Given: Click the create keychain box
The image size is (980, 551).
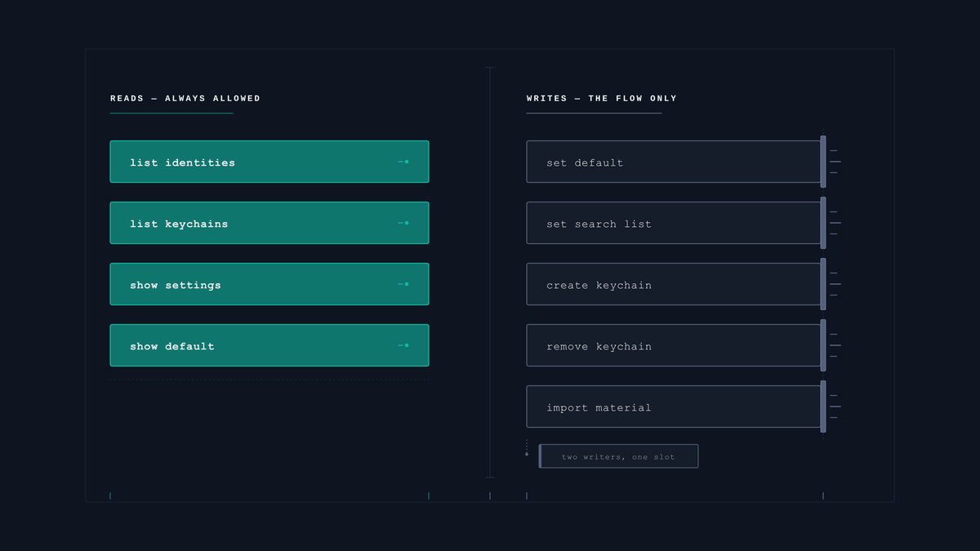Looking at the screenshot, I should coord(674,284).
